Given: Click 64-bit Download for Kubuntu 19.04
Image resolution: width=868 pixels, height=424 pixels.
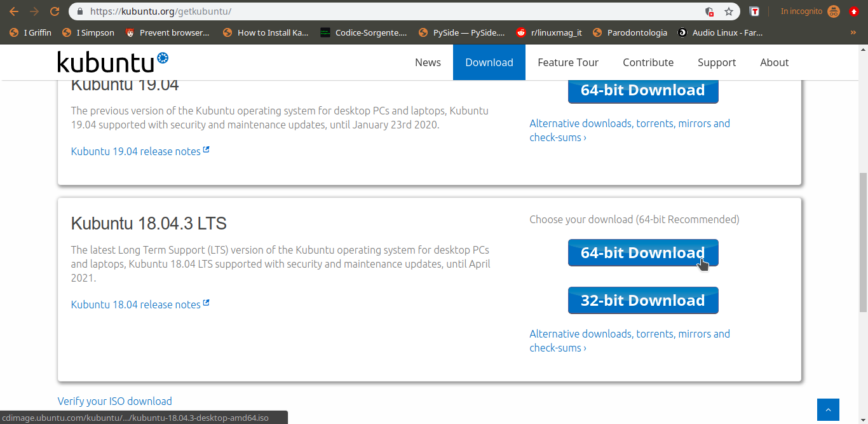Looking at the screenshot, I should (643, 92).
